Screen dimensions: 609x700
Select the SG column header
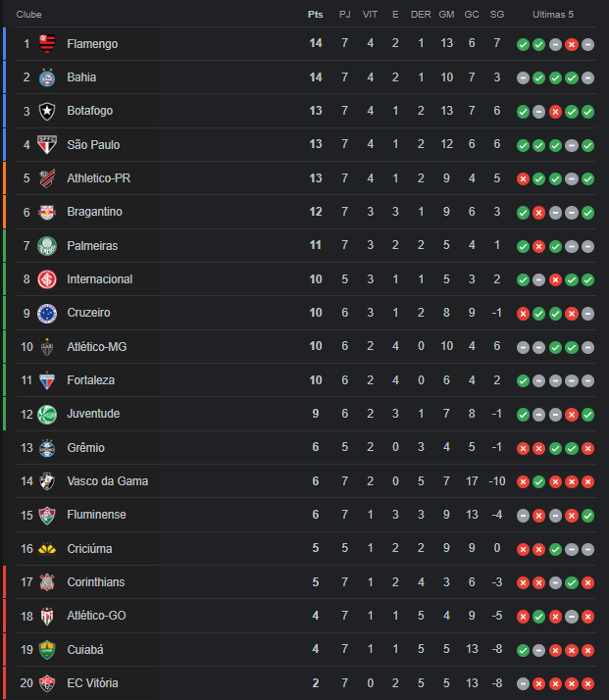[x=497, y=15]
